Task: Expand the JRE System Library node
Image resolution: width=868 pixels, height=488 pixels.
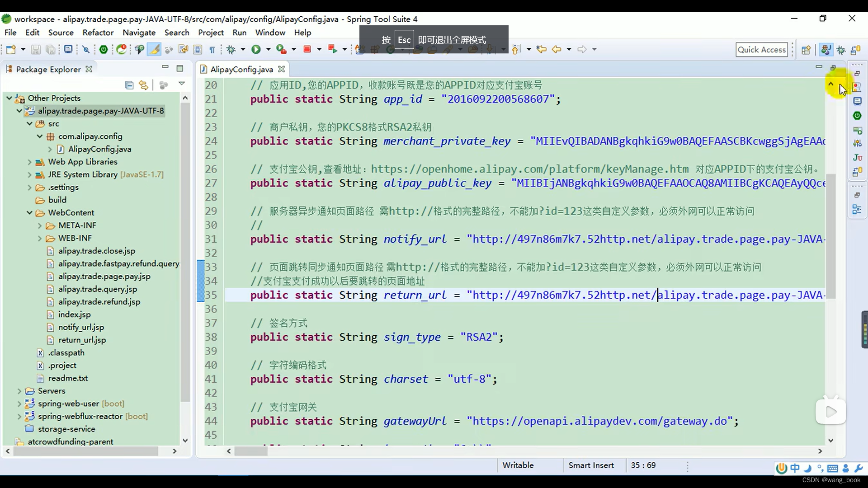Action: 29,174
